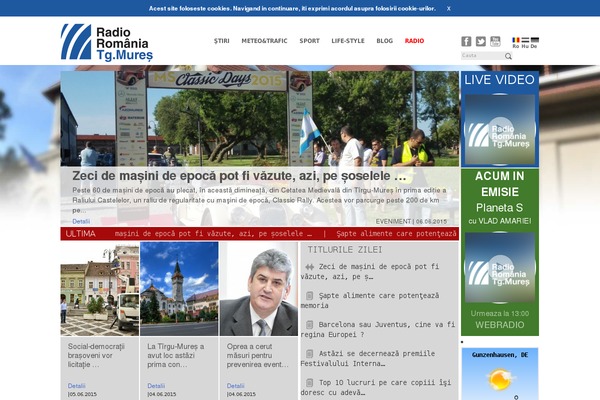The image size is (600, 400).
Task: Click the sunny weather icon for Gunzenhausen
Action: 500,379
